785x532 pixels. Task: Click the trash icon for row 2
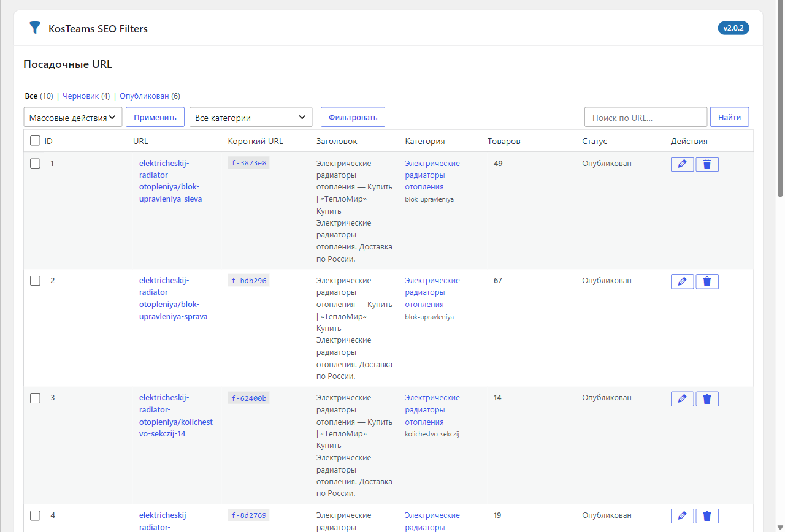click(x=707, y=281)
